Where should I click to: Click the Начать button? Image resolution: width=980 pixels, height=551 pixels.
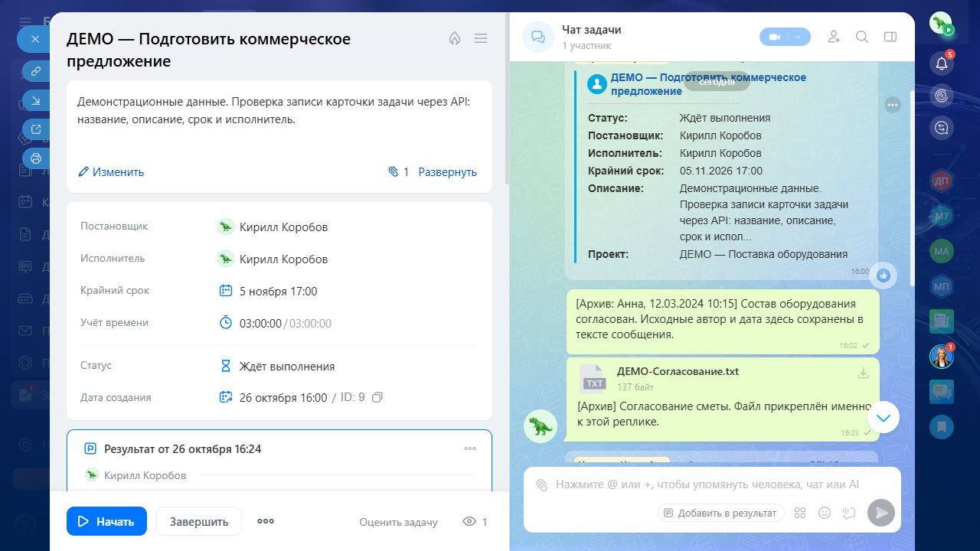[106, 521]
